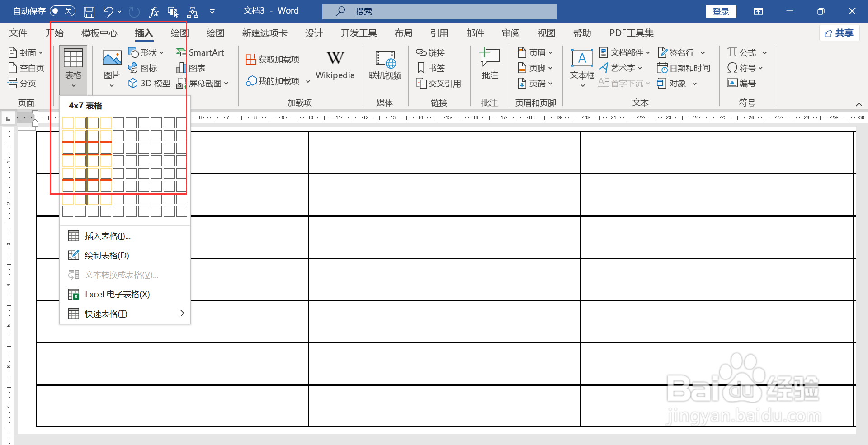Image resolution: width=868 pixels, height=445 pixels.
Task: Open the Customize Quick Access Toolbar dropdown
Action: coord(212,11)
